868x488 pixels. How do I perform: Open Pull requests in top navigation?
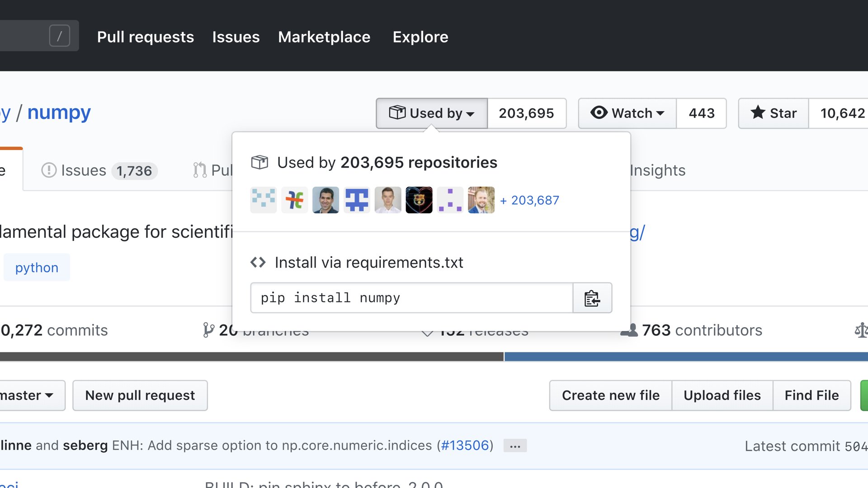click(x=146, y=37)
